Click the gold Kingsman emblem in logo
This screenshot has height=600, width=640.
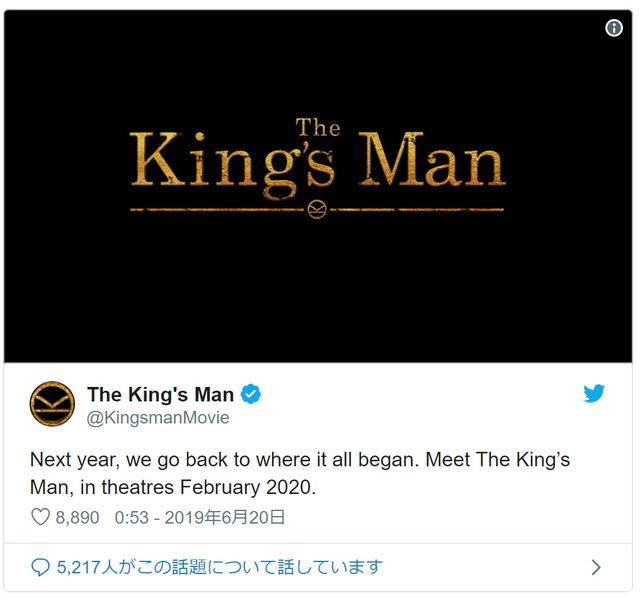click(317, 209)
